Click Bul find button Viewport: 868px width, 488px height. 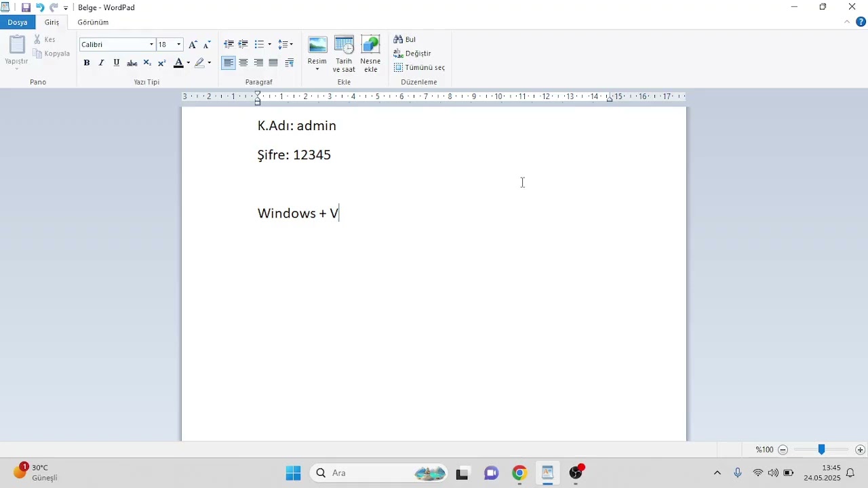(x=405, y=39)
